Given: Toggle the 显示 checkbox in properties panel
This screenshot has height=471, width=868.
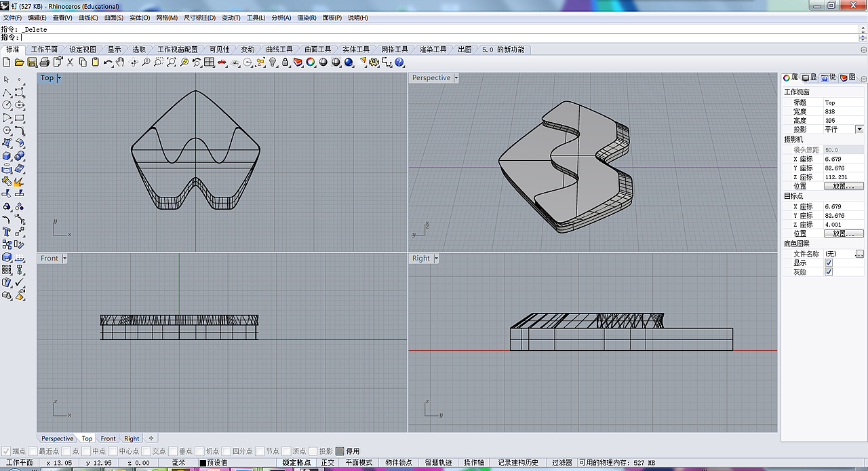Looking at the screenshot, I should (829, 263).
